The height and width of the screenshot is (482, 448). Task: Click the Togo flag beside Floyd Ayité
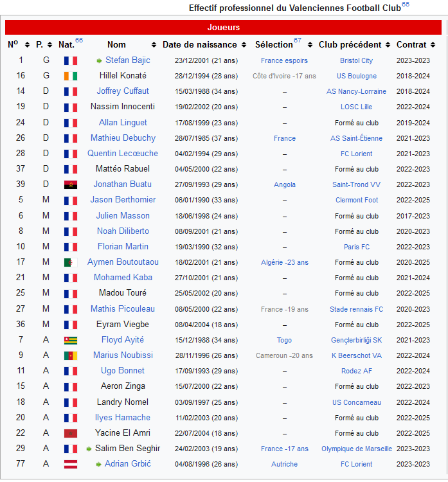70,340
